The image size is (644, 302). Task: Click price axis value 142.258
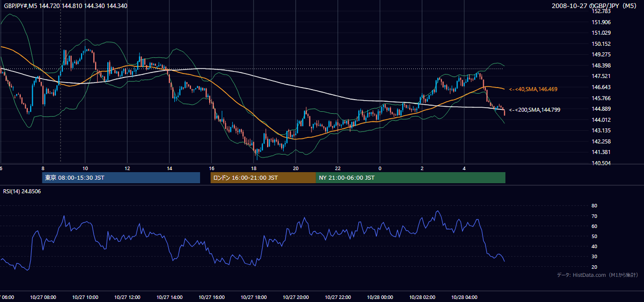601,141
